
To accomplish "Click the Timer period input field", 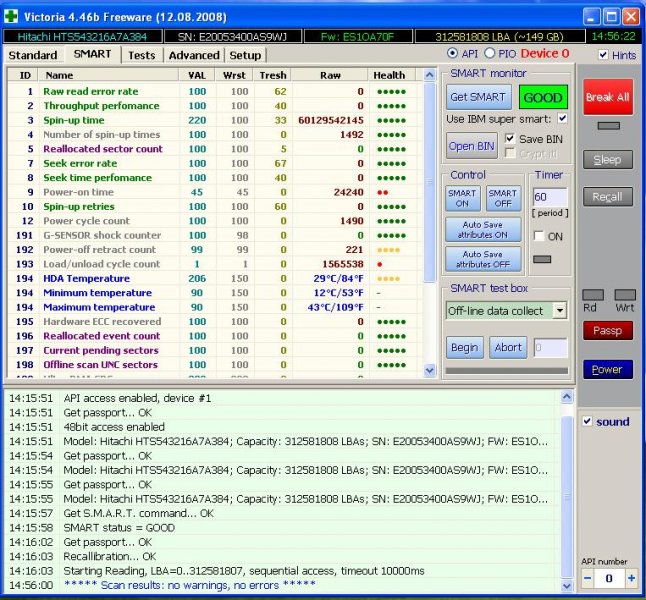I will click(550, 198).
